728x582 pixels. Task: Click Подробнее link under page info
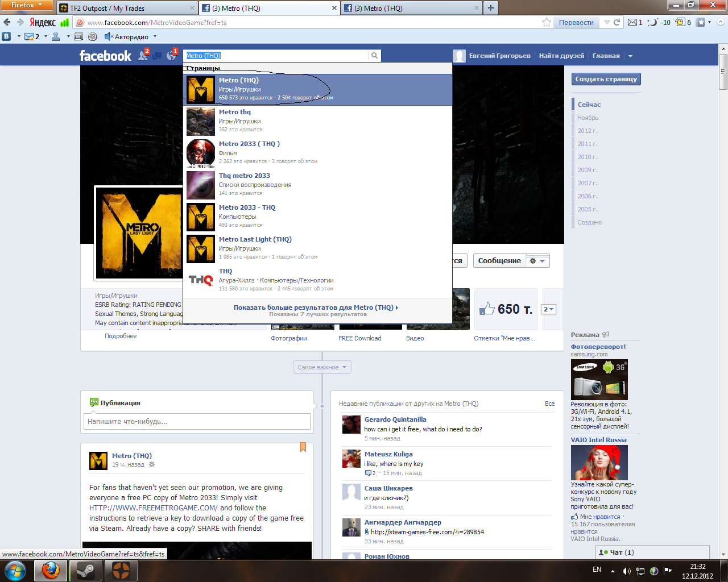click(121, 336)
